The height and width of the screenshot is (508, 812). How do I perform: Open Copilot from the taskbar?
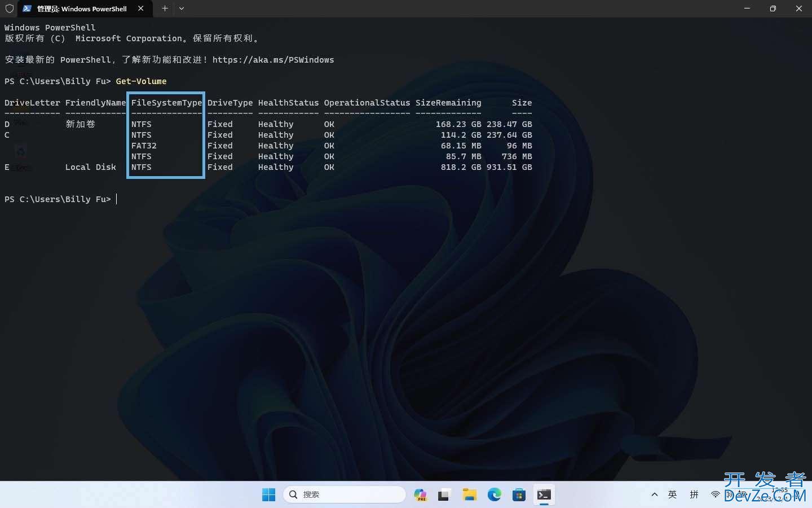click(421, 495)
